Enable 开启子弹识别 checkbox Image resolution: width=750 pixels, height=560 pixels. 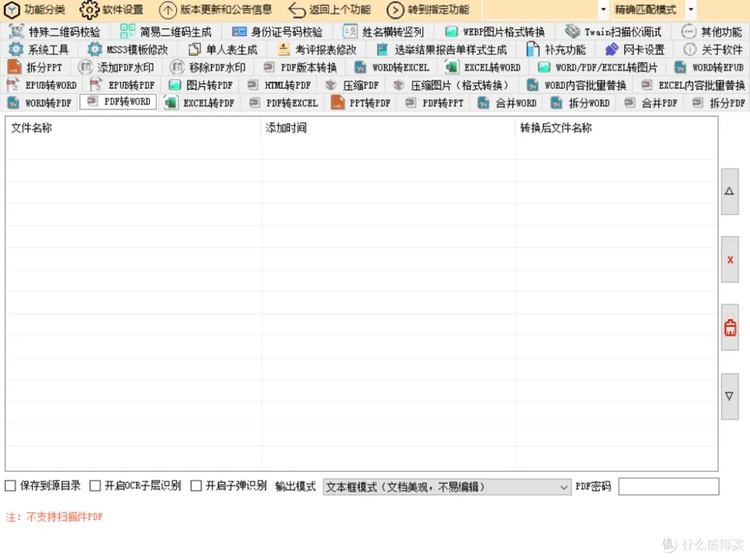coord(196,486)
